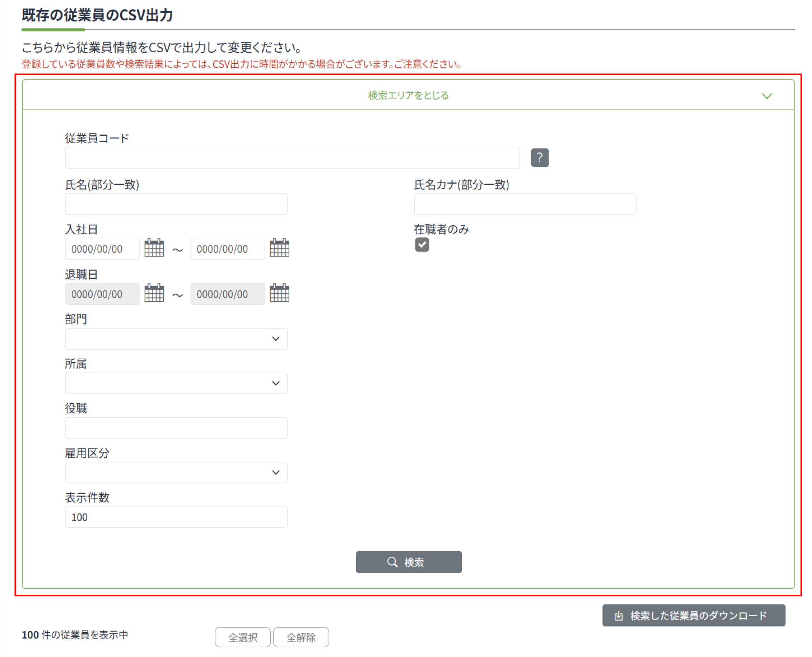Open the 退職日 end date calendar picker

coord(279,293)
